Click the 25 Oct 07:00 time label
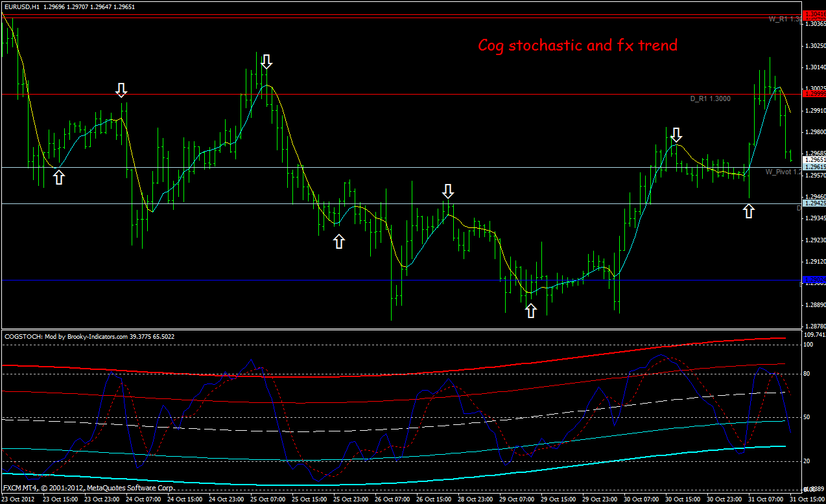Screen dimensions: 826x504 coord(269,499)
